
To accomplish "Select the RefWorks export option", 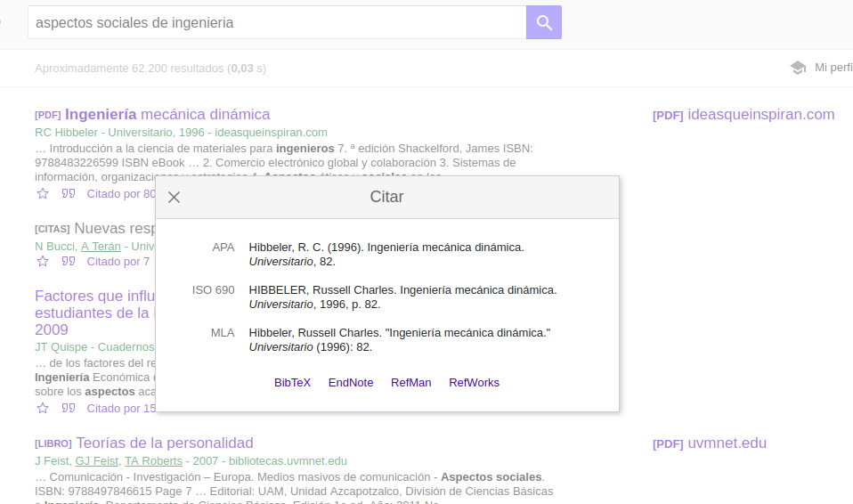I will pyautogui.click(x=474, y=383).
